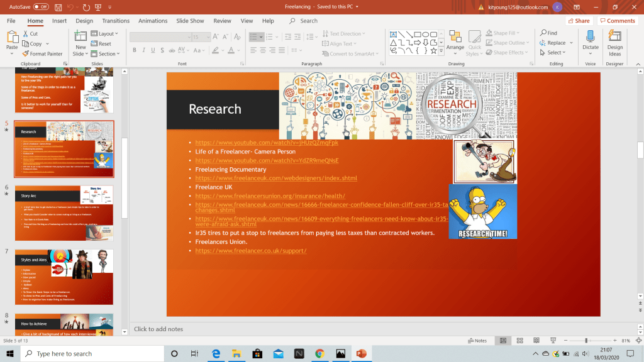Screen dimensions: 644x362
Task: Open the Arrange tool
Action: point(455,43)
